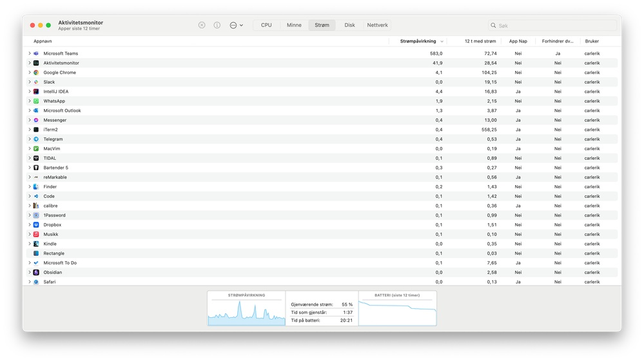Select the Dropbox row name
644x361 pixels.
pyautogui.click(x=52, y=224)
